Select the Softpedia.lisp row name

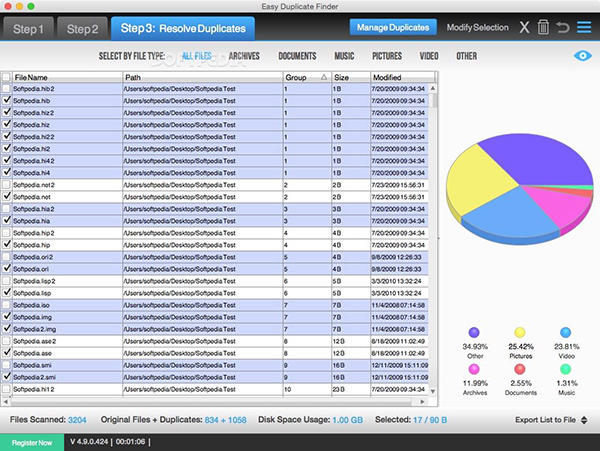(x=32, y=293)
